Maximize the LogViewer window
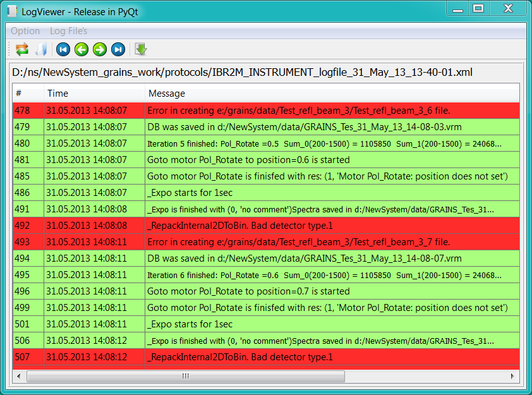The image size is (532, 395). [478, 8]
